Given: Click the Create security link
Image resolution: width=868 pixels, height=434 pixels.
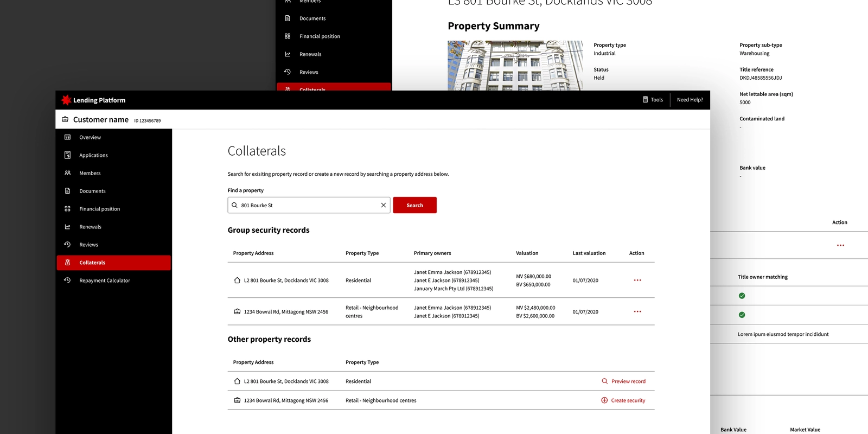Looking at the screenshot, I should pos(623,400).
